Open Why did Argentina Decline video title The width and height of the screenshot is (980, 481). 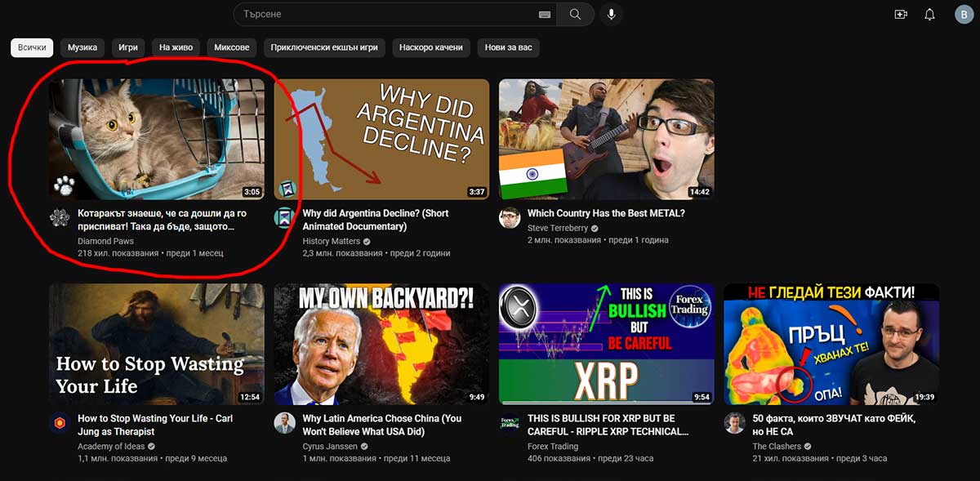(376, 220)
